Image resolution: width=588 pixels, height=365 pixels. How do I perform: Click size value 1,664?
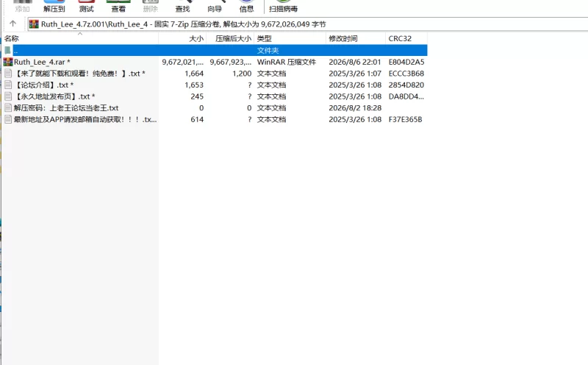click(194, 74)
